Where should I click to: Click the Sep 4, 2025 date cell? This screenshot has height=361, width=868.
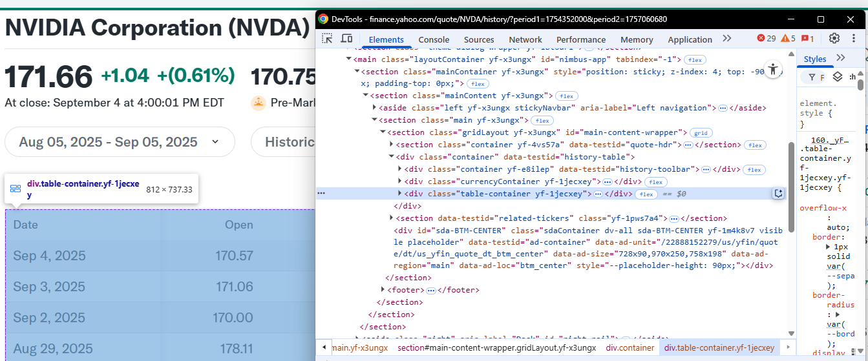50,256
